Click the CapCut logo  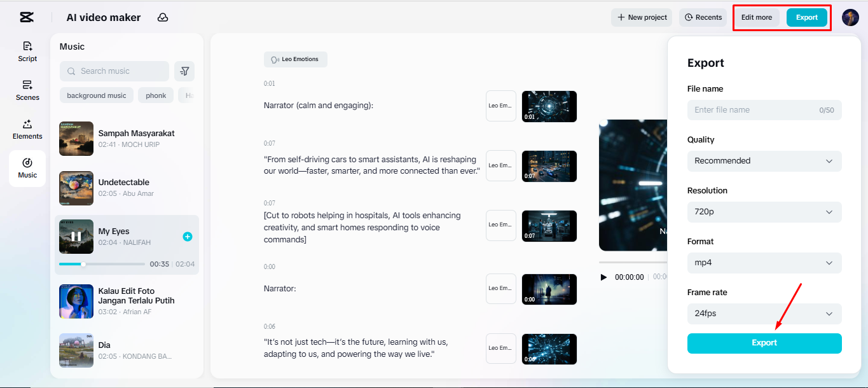pos(26,17)
